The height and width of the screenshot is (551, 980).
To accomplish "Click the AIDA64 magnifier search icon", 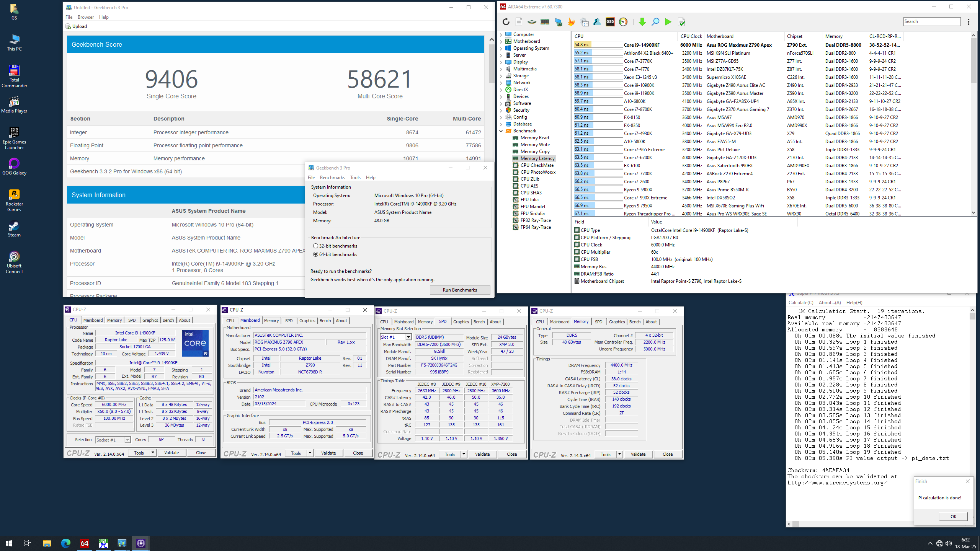I will 655,22.
